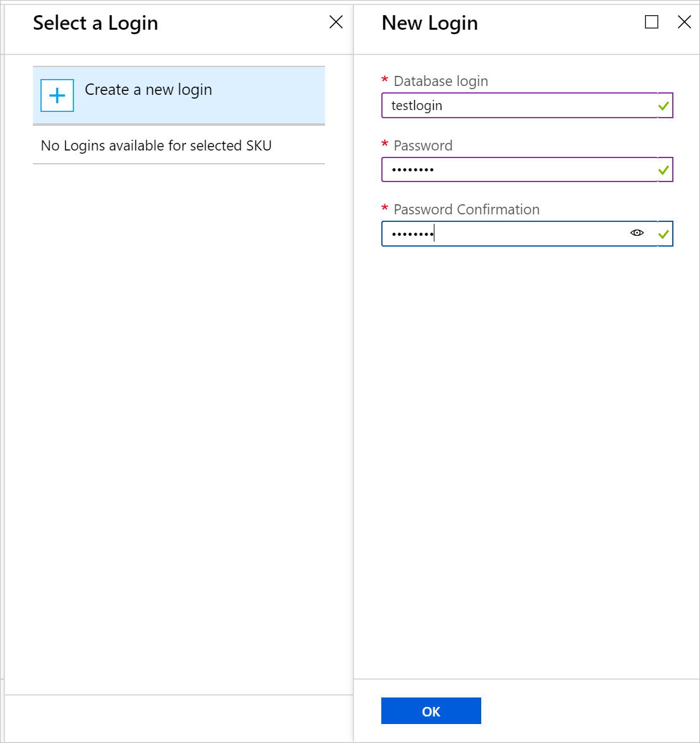The width and height of the screenshot is (700, 743).
Task: Close the Select a Login panel
Action: (336, 21)
